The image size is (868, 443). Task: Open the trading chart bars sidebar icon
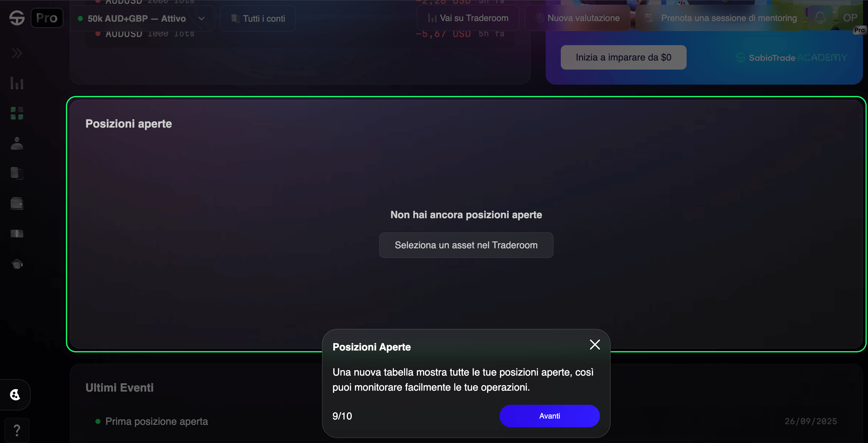click(17, 83)
